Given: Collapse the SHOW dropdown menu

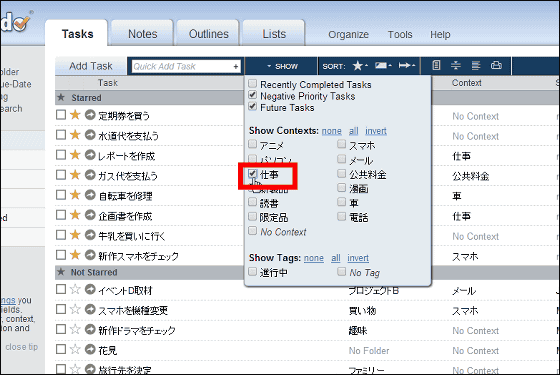Looking at the screenshot, I should (282, 66).
